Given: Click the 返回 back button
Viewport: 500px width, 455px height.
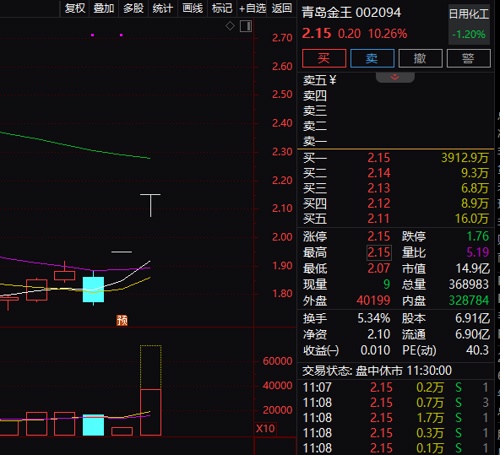Looking at the screenshot, I should coord(282,8).
